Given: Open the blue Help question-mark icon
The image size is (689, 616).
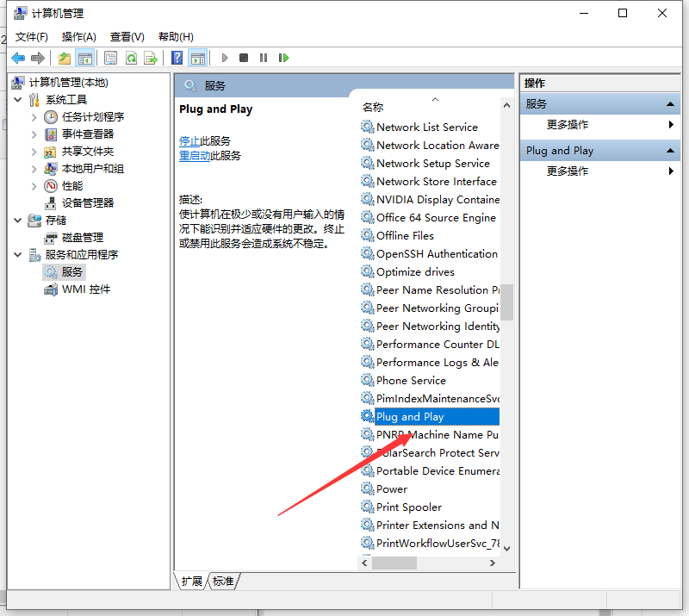Looking at the screenshot, I should pyautogui.click(x=177, y=58).
